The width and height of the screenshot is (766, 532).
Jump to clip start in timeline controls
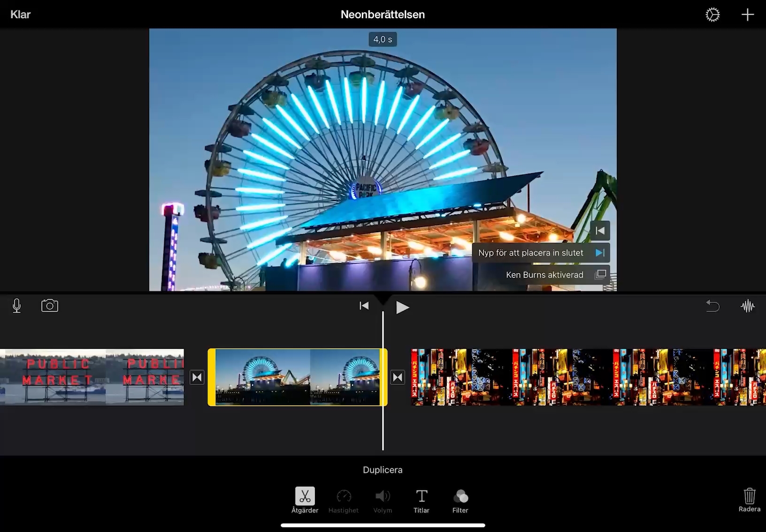(x=364, y=306)
